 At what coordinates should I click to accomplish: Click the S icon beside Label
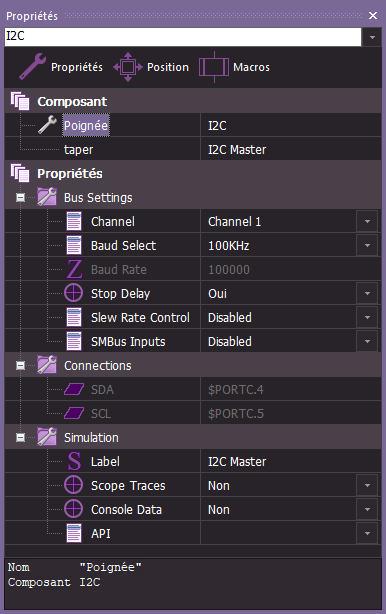click(74, 461)
